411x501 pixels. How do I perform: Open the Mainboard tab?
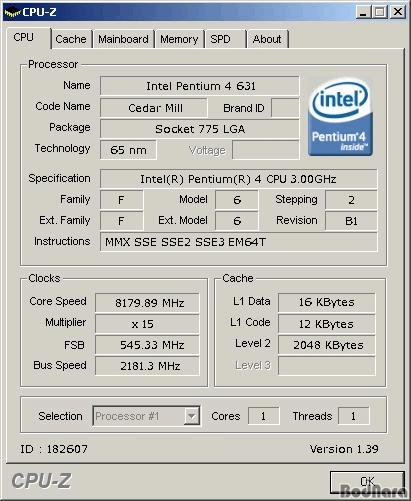123,39
